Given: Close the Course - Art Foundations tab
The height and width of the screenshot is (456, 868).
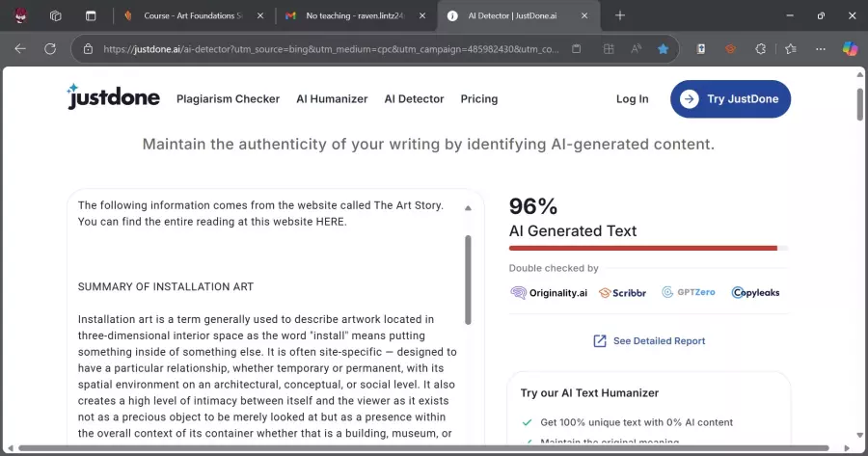Looking at the screenshot, I should pos(260,15).
